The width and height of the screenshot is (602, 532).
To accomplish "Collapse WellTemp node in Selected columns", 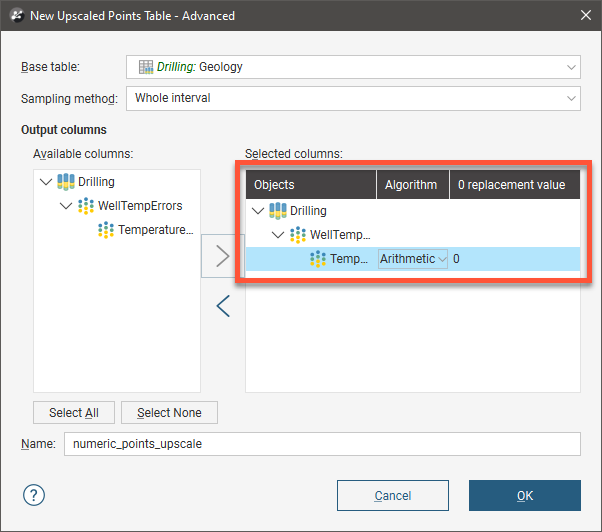I will [x=278, y=235].
